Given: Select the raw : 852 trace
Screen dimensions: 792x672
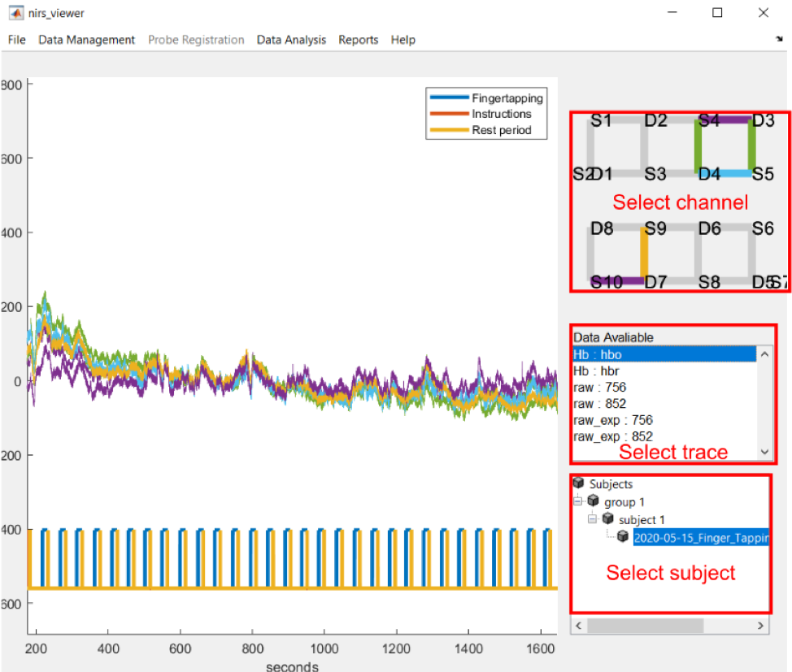Looking at the screenshot, I should [634, 403].
